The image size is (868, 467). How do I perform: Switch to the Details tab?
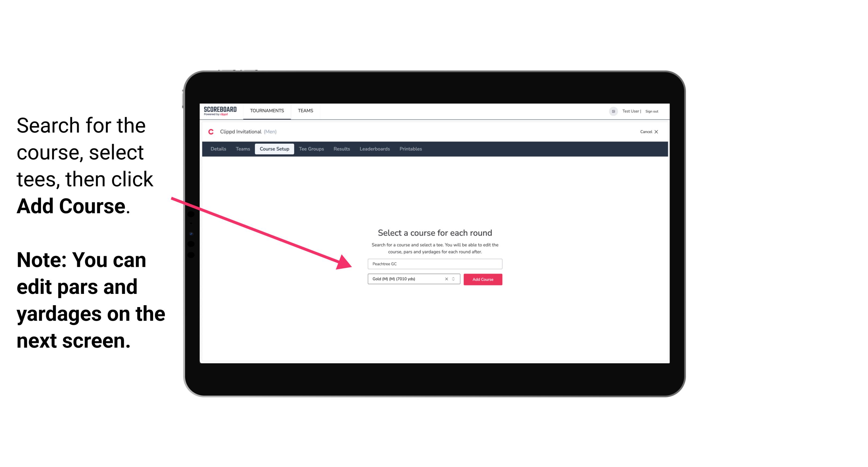(x=218, y=149)
